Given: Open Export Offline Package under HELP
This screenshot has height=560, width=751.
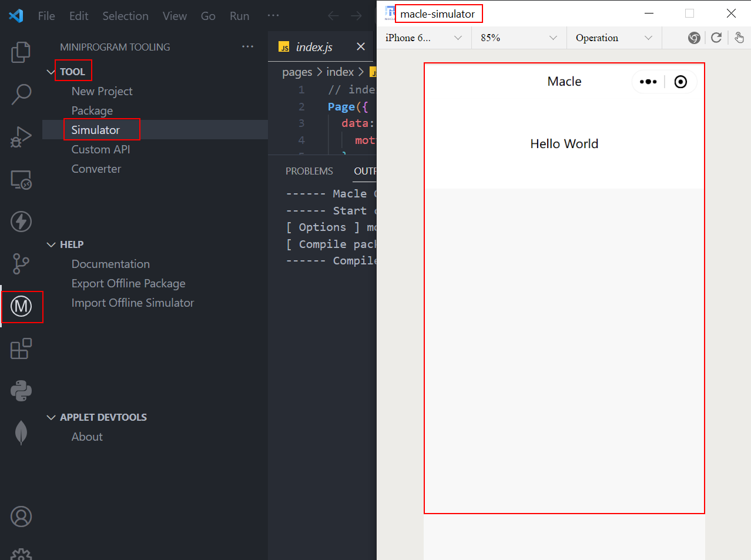Looking at the screenshot, I should [x=128, y=283].
